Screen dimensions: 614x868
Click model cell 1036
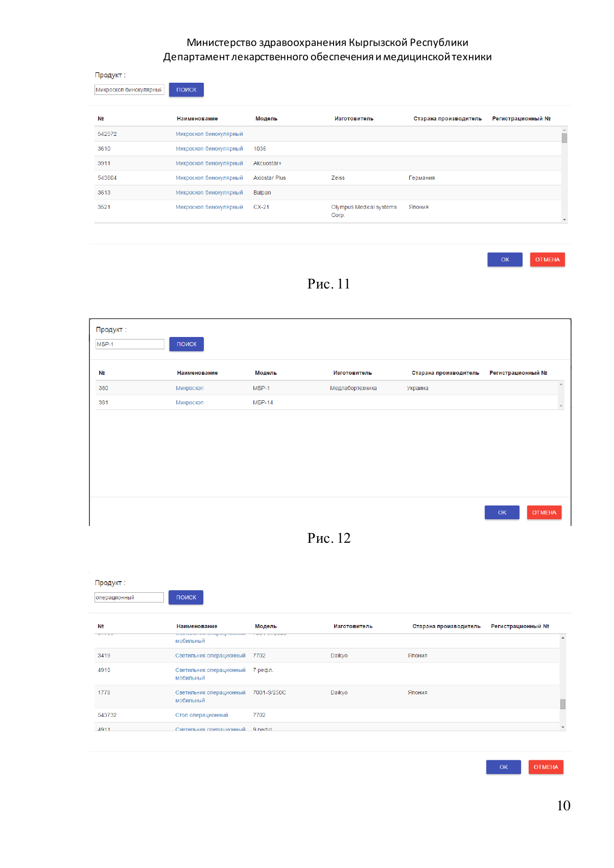(x=259, y=149)
